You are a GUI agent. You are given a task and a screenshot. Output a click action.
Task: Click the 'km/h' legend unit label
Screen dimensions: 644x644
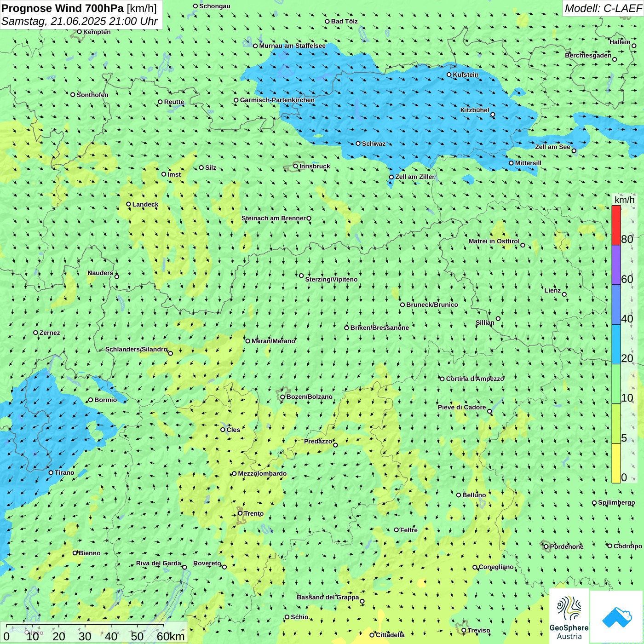coord(625,200)
